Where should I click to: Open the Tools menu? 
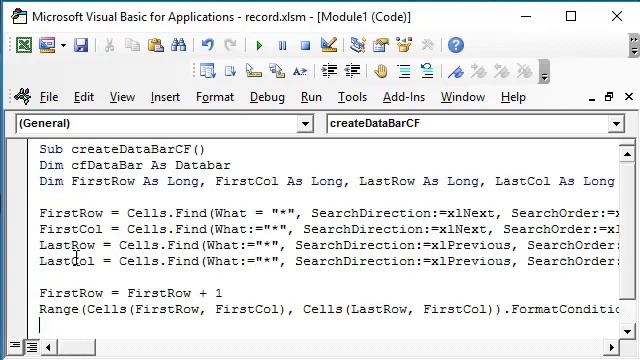pos(352,97)
